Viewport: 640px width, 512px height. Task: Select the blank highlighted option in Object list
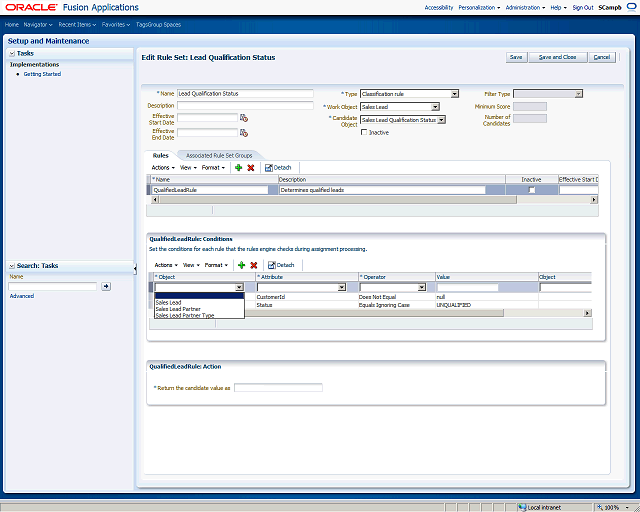[199, 296]
